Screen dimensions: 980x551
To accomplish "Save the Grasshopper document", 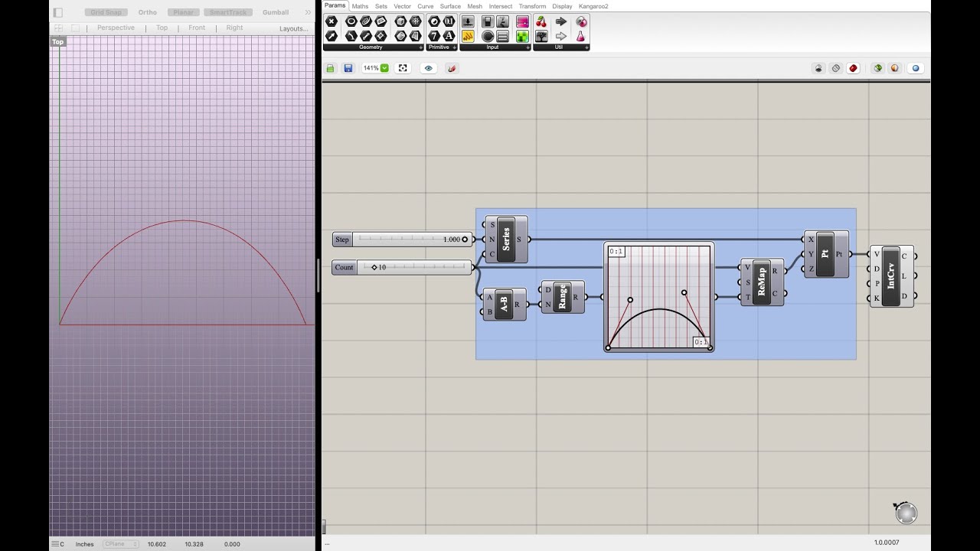I will [348, 68].
